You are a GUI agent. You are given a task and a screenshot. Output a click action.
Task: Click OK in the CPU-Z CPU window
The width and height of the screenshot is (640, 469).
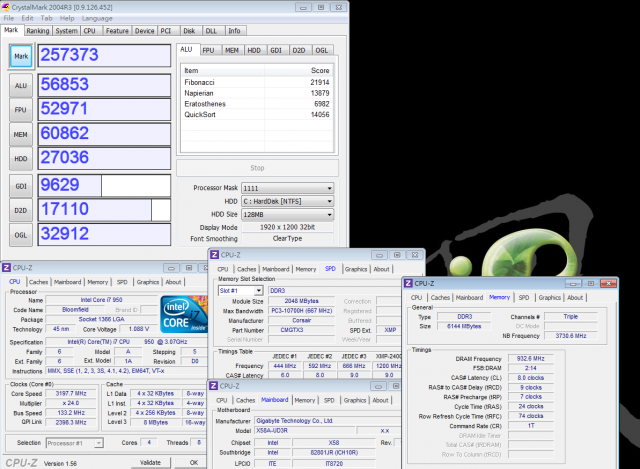click(x=193, y=462)
